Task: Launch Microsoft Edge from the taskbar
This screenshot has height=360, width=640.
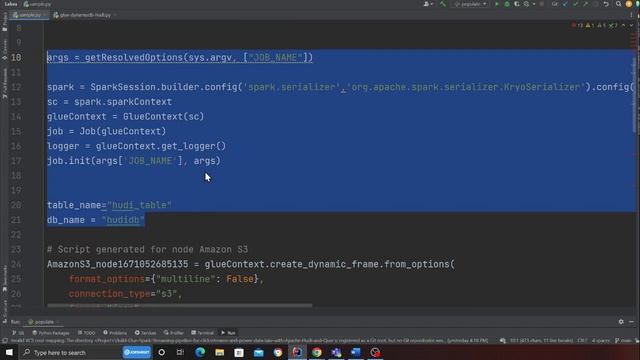Action: pos(200,352)
